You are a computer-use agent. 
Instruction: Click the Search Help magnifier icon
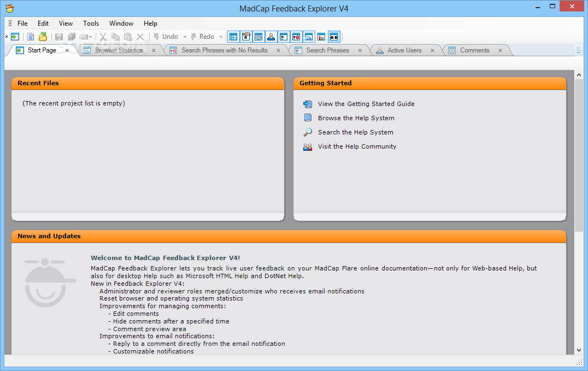coord(308,132)
